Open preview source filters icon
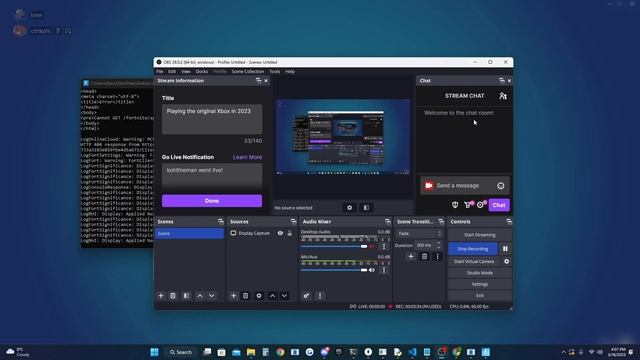The width and height of the screenshot is (640, 360). [366, 207]
